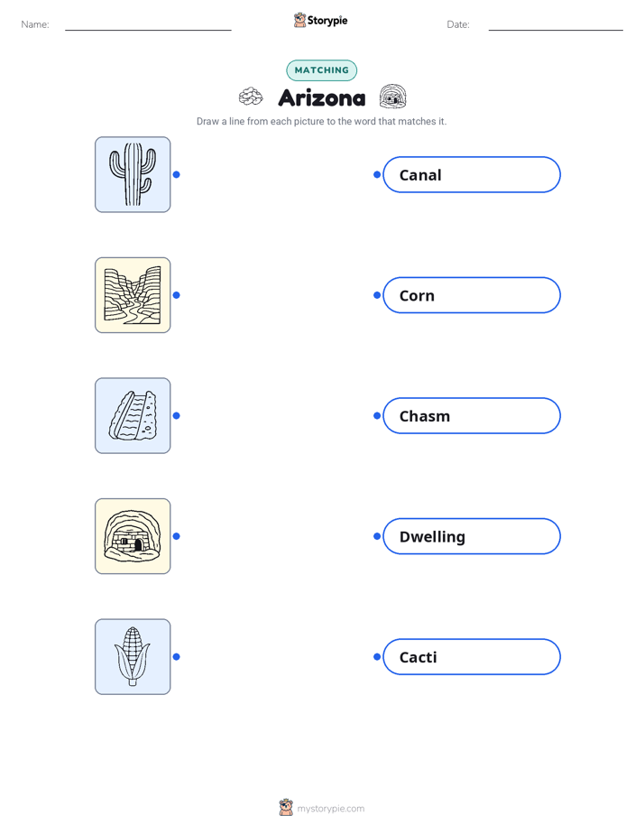Screen dimensions: 644x834
Task: Select the cliff dwelling picture
Action: point(133,536)
